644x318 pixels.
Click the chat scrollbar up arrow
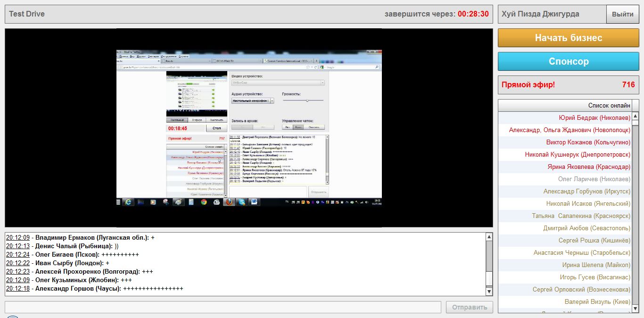pyautogui.click(x=489, y=237)
